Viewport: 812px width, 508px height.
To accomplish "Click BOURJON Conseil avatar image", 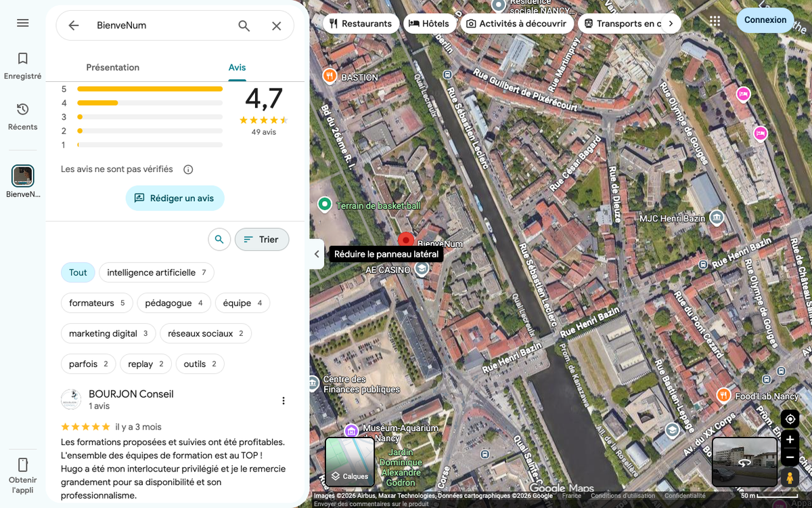I will (71, 400).
